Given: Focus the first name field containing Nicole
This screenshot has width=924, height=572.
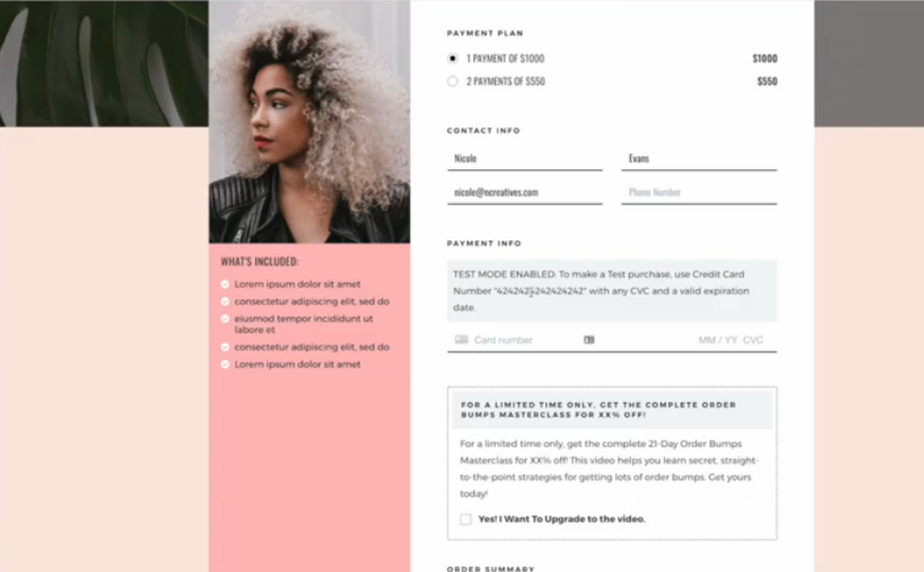Looking at the screenshot, I should [x=525, y=159].
